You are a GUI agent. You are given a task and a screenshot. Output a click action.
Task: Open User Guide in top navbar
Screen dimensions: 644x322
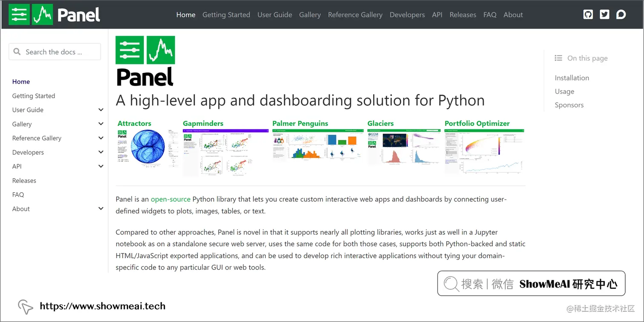(275, 14)
